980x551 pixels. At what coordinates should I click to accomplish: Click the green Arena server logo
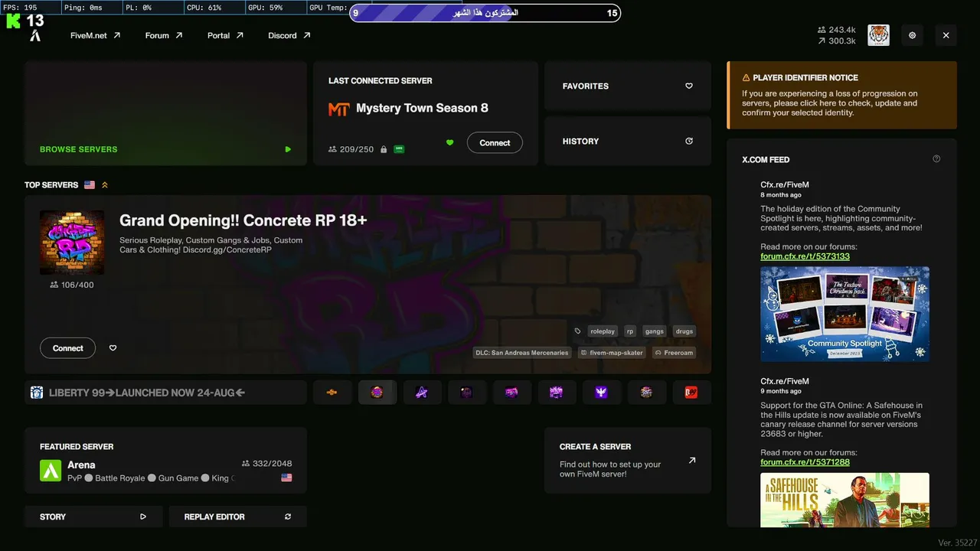coord(51,470)
